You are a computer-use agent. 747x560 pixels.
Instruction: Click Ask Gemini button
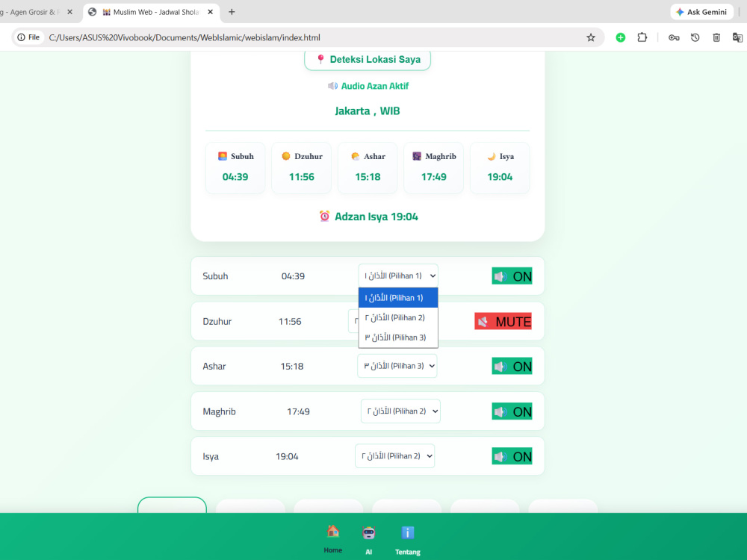tap(701, 12)
